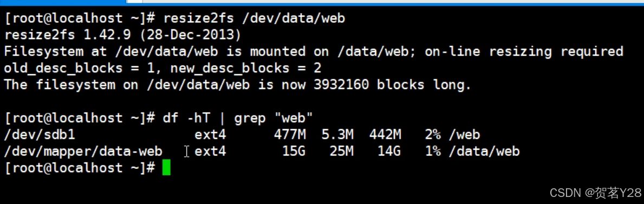Click the 477M size value
The image size is (644, 204).
[x=290, y=135]
